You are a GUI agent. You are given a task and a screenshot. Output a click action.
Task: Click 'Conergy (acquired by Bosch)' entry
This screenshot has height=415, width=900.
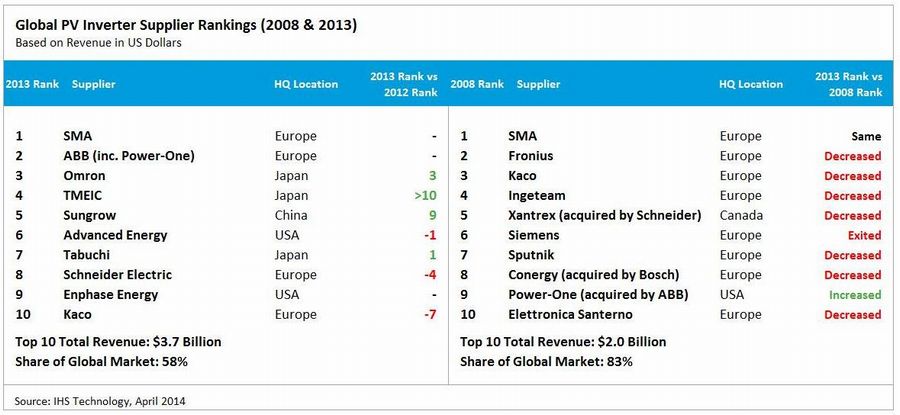pyautogui.click(x=594, y=275)
